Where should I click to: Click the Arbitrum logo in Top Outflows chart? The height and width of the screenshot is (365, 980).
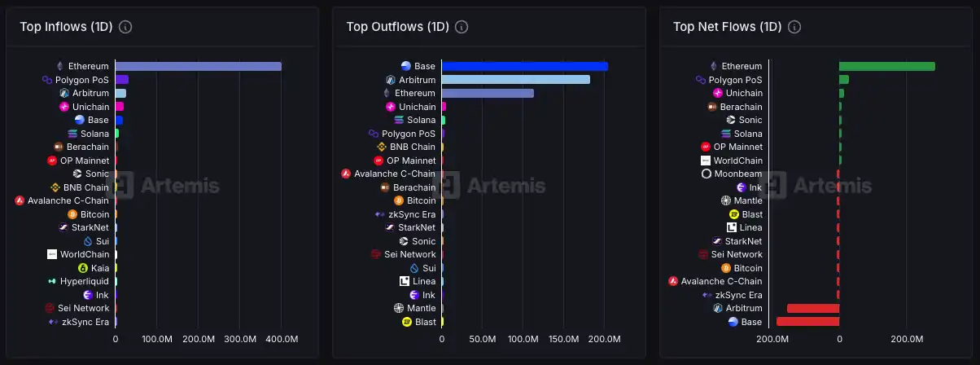[x=391, y=80]
